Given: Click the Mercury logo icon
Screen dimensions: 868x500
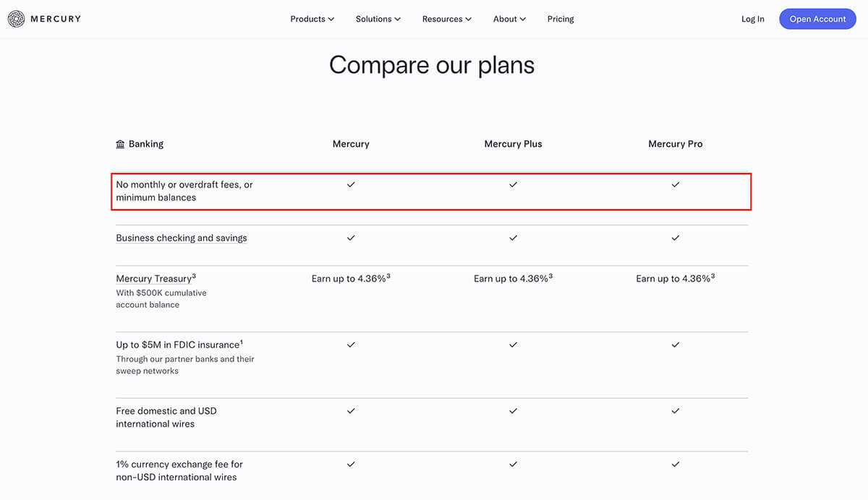Looking at the screenshot, I should pos(17,19).
